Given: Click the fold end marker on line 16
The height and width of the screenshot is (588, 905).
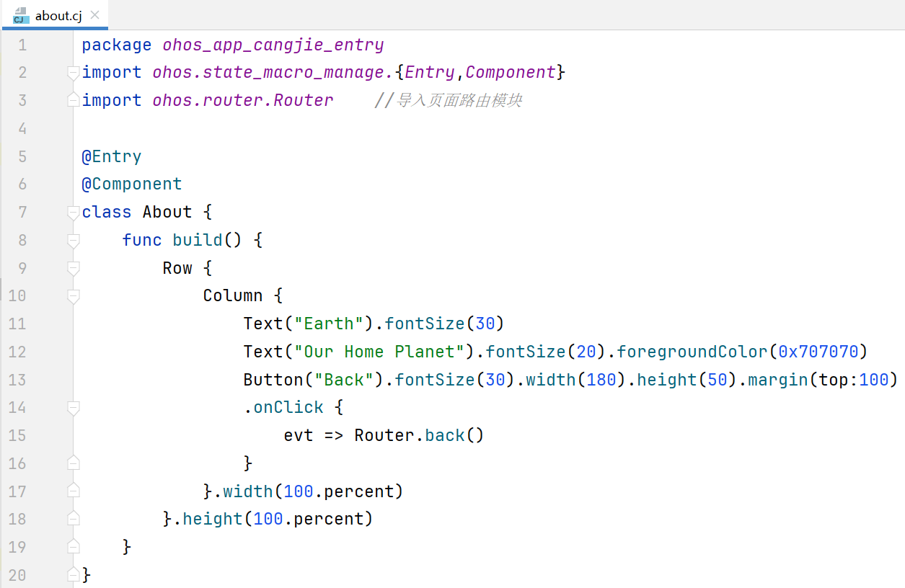Looking at the screenshot, I should [73, 463].
